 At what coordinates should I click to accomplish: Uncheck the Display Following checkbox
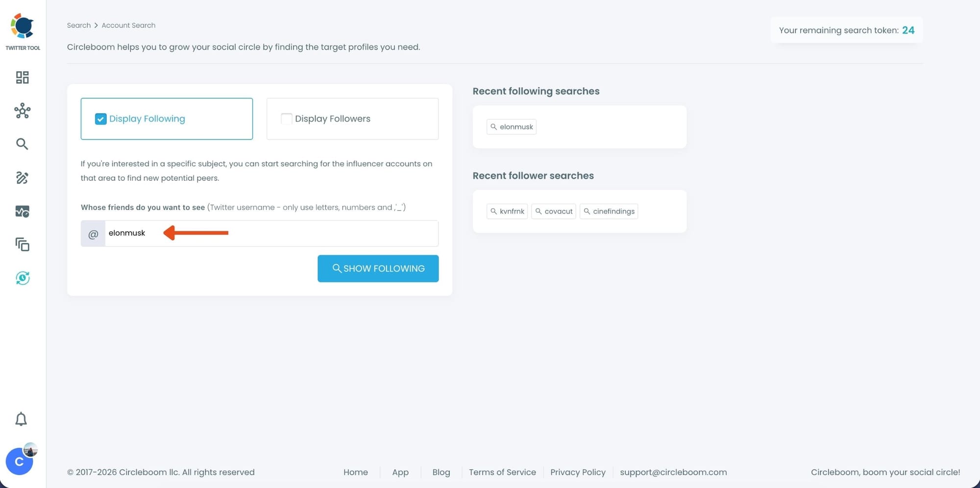[100, 119]
